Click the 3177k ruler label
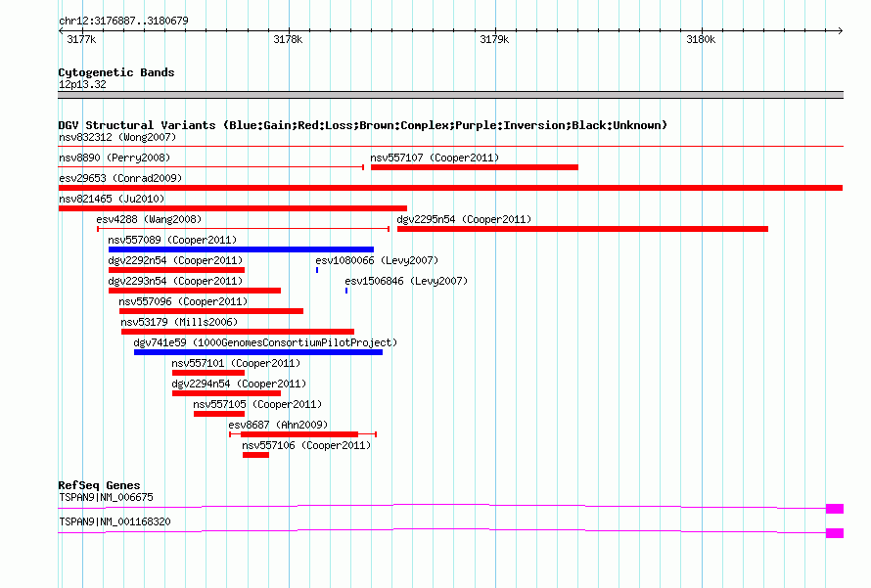The width and height of the screenshot is (871, 588). pyautogui.click(x=81, y=39)
